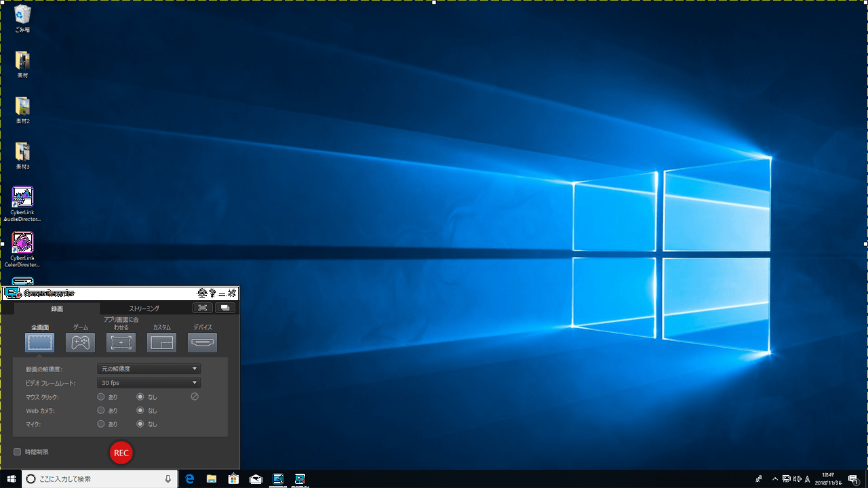Enable the 時間制限 time limit checkbox
Viewport: 868px width, 488px height.
[x=18, y=451]
